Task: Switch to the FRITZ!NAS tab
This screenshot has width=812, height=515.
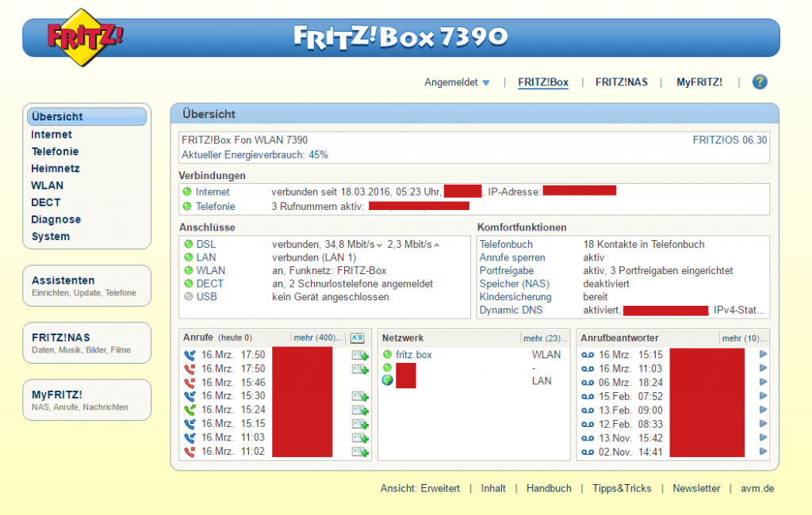Action: (622, 82)
